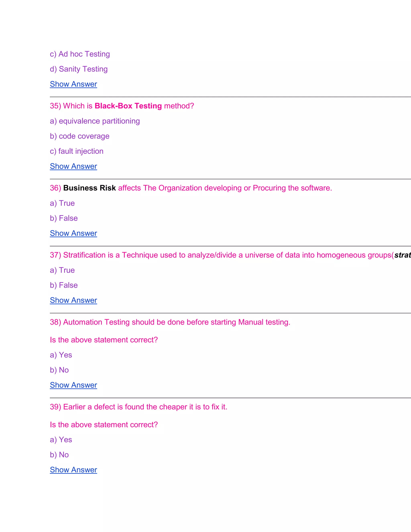Click question 36 text about Business Risk

tap(191, 188)
